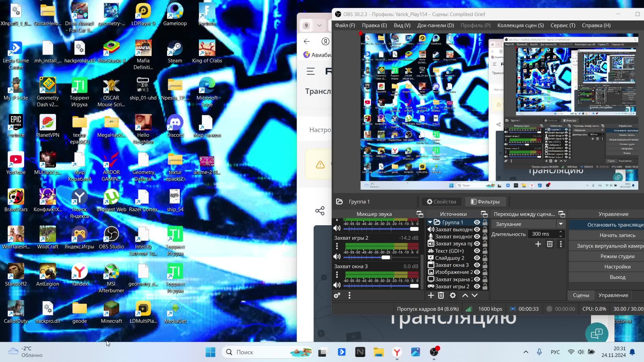Click the Фильтры button

coord(485,202)
